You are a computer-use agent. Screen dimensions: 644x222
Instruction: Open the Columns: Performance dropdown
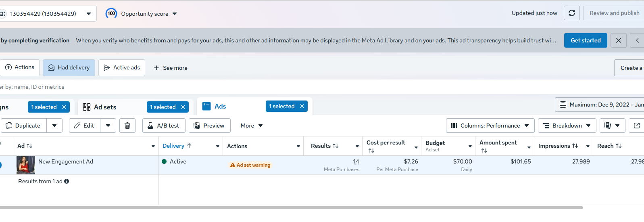tap(490, 126)
